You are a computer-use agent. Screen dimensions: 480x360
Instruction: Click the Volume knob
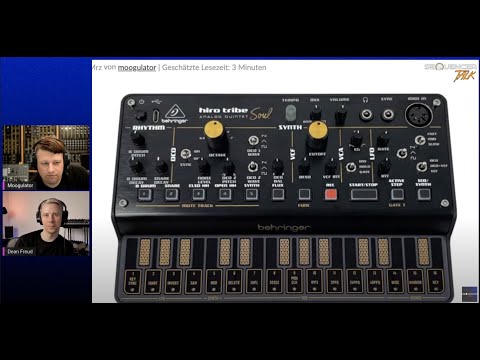pyautogui.click(x=340, y=115)
